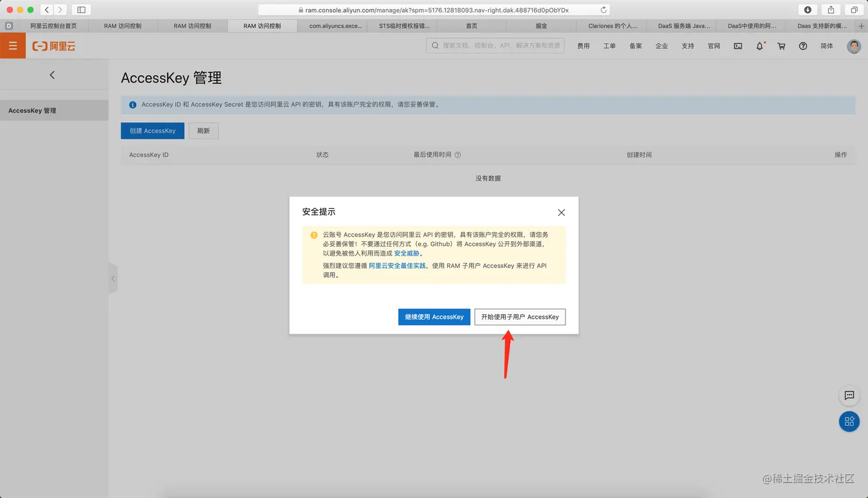Screen dimensions: 868x498
Task: Switch language via 简体
Action: pyautogui.click(x=827, y=46)
